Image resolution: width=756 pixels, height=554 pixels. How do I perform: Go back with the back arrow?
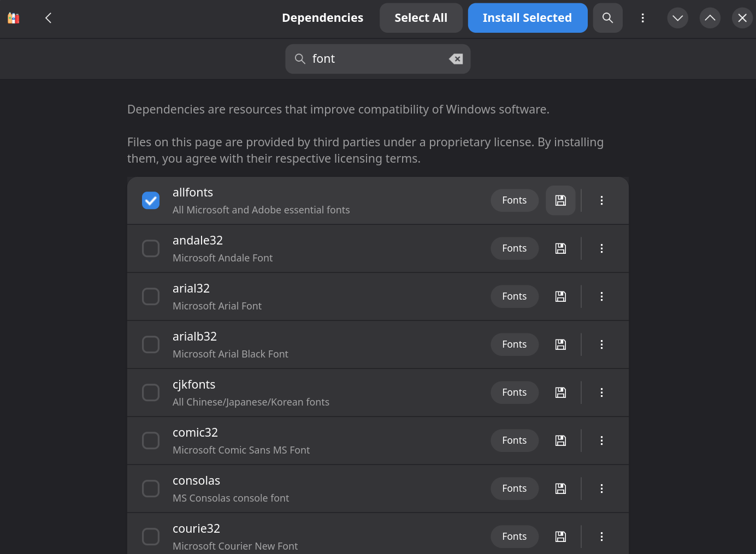point(49,18)
